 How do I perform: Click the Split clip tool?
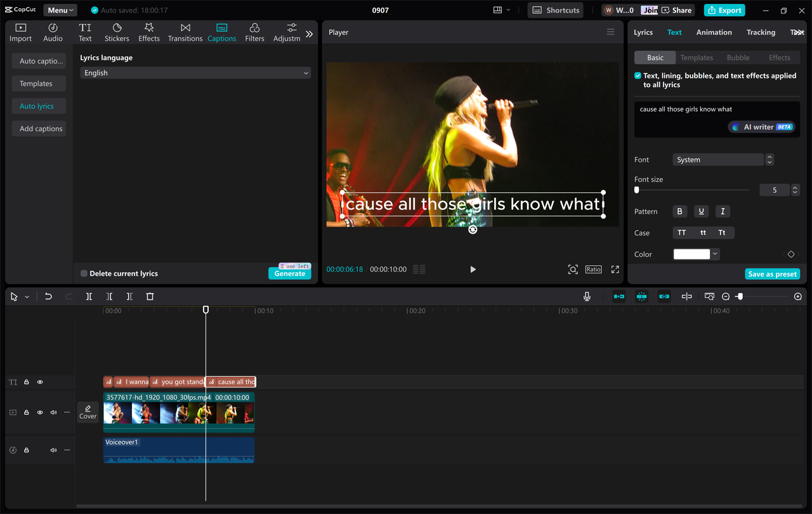89,296
